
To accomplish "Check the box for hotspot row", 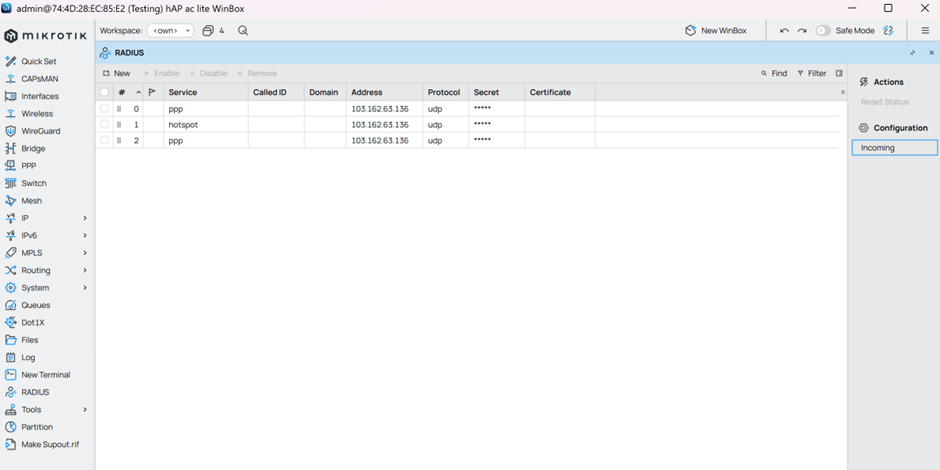I will (104, 125).
